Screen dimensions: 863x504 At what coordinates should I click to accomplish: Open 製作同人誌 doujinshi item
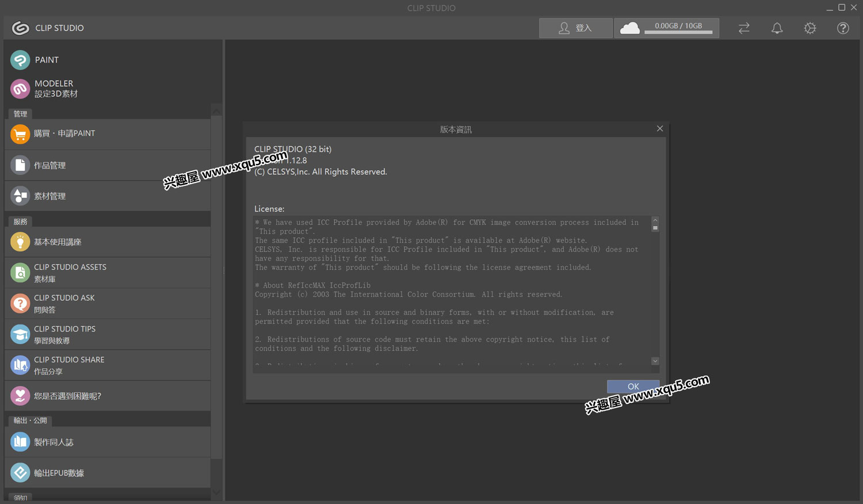pos(108,442)
